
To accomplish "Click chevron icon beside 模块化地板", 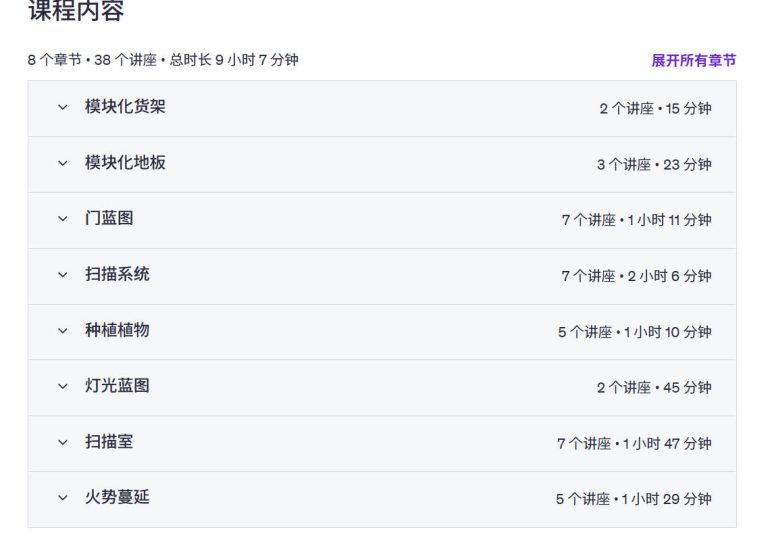I will [x=63, y=163].
